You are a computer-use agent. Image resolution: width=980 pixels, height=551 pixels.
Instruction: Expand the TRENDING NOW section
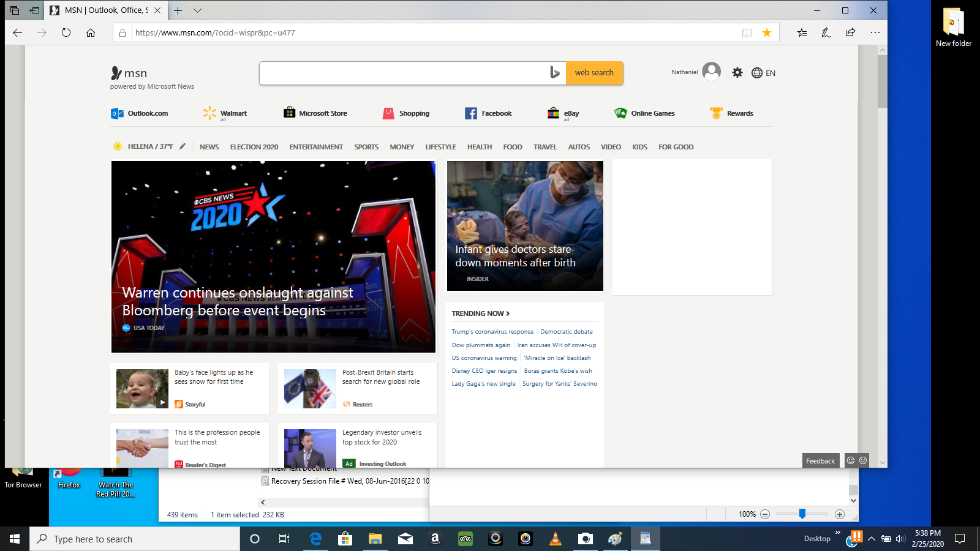point(481,313)
